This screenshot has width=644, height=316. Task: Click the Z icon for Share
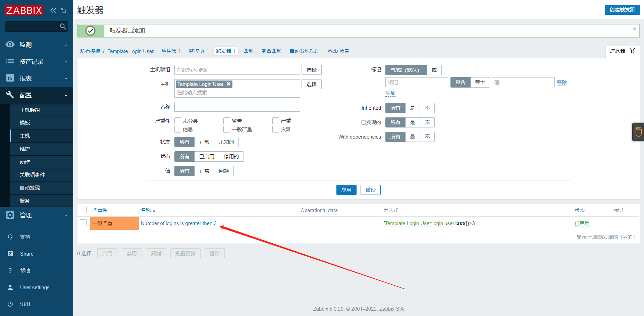tap(10, 254)
